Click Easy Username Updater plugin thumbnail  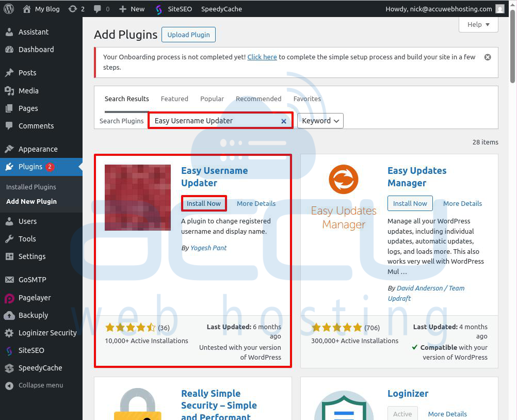pos(138,198)
